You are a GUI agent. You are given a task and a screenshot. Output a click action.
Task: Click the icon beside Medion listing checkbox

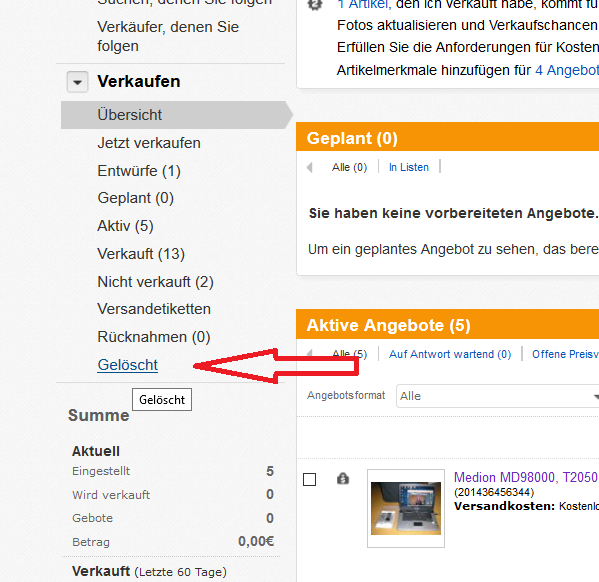(343, 478)
